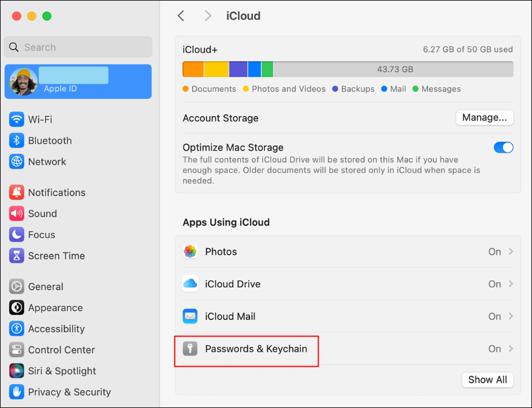The height and width of the screenshot is (408, 532).
Task: Click the Photos app icon
Action: point(191,251)
